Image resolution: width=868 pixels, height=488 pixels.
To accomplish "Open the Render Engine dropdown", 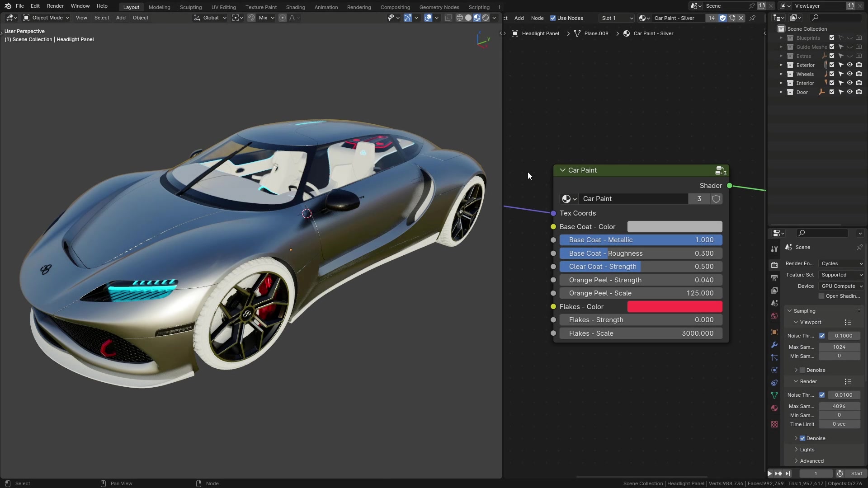I will [x=842, y=263].
